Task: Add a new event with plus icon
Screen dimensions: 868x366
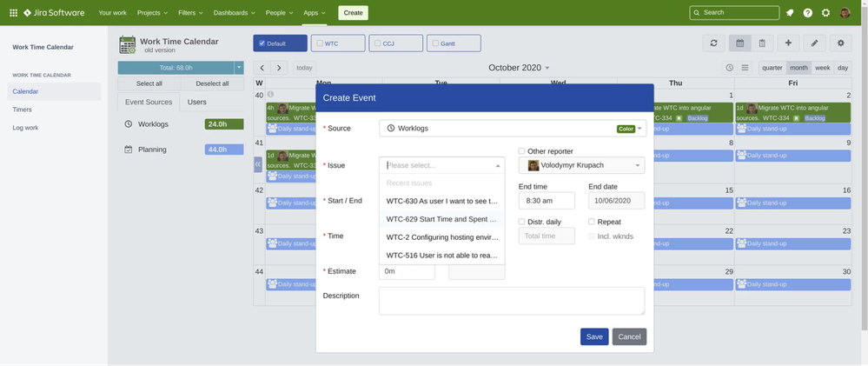Action: tap(788, 43)
